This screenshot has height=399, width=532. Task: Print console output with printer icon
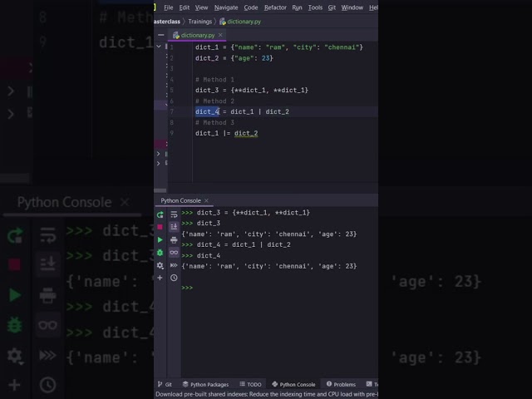[174, 240]
